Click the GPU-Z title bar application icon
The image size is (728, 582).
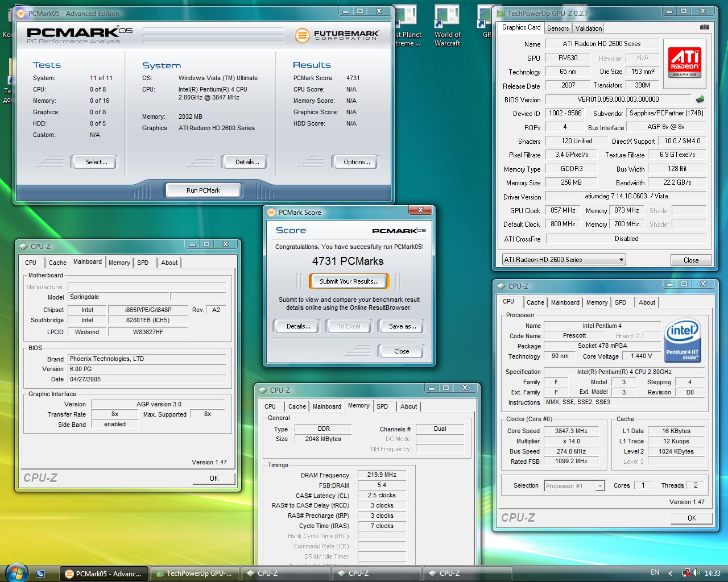point(501,13)
